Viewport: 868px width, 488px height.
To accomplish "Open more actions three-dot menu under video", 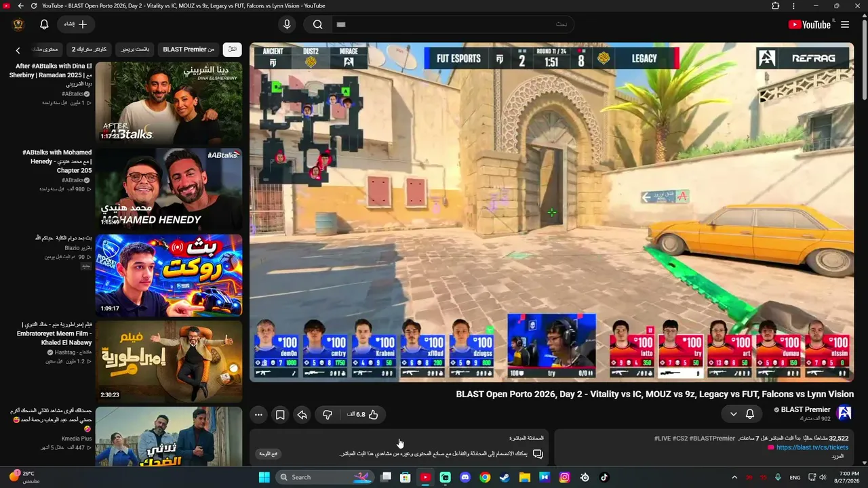I will [258, 414].
